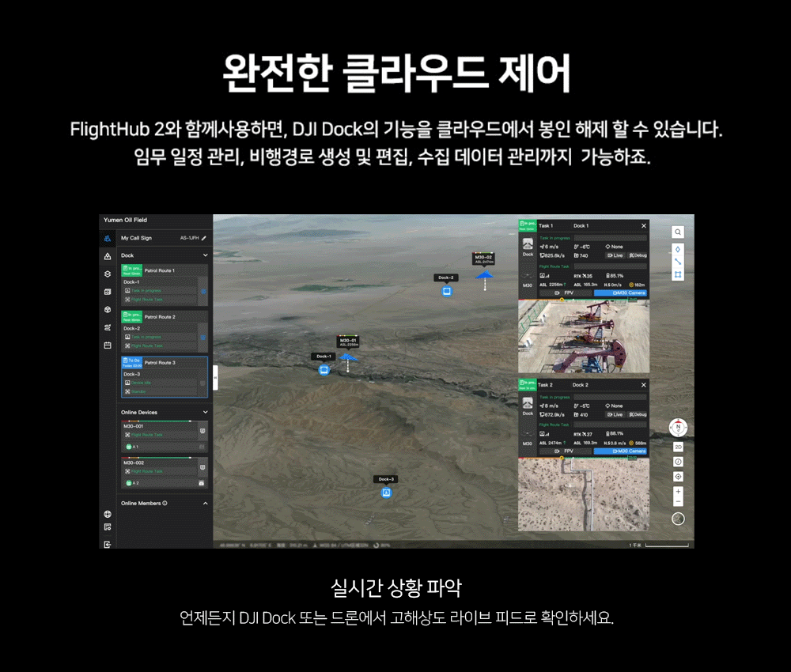Edit My Call Sign with pencil icon
791x672 pixels.
[204, 238]
